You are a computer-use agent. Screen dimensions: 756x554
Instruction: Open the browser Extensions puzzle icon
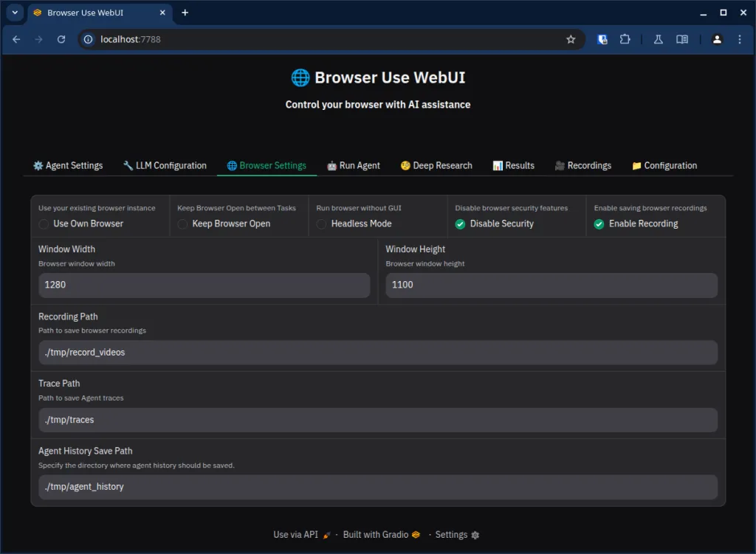(x=625, y=40)
